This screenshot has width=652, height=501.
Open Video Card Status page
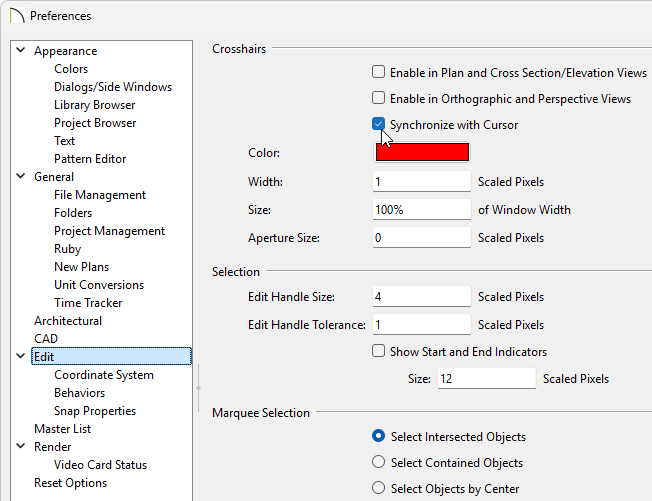click(101, 465)
